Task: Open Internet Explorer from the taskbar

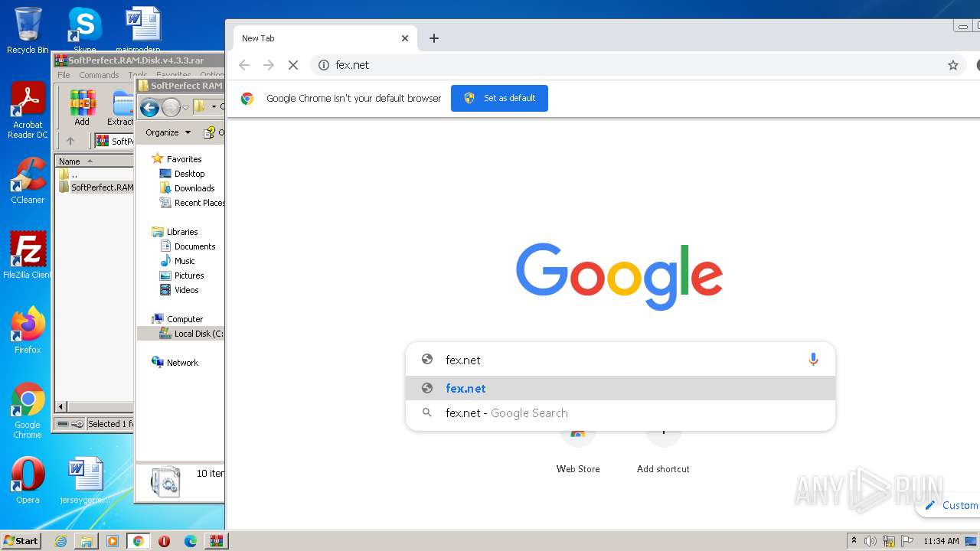Action: pyautogui.click(x=60, y=541)
